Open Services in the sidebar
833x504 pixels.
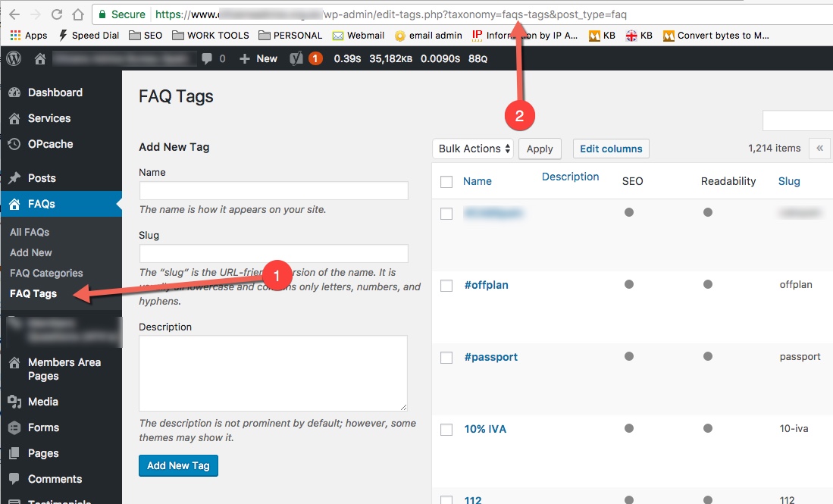click(x=49, y=118)
